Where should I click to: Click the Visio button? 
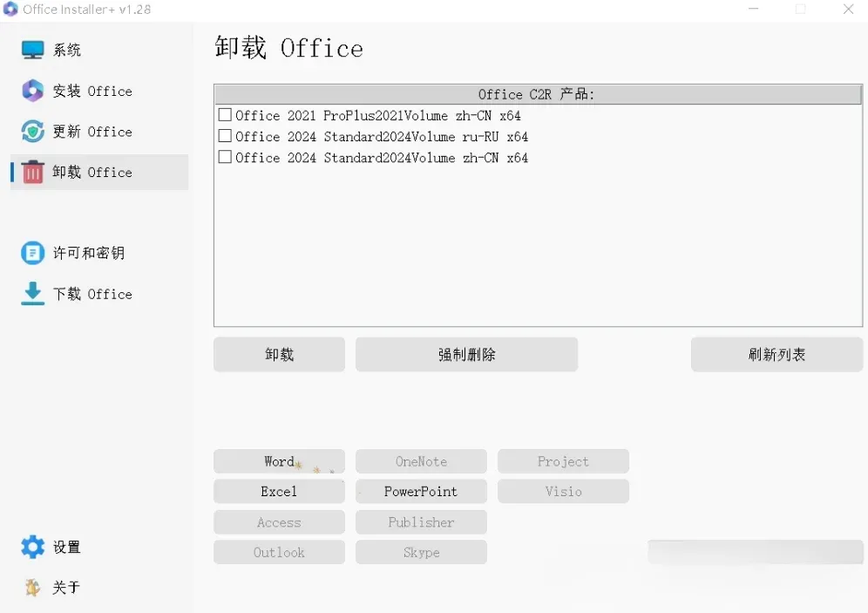(563, 491)
